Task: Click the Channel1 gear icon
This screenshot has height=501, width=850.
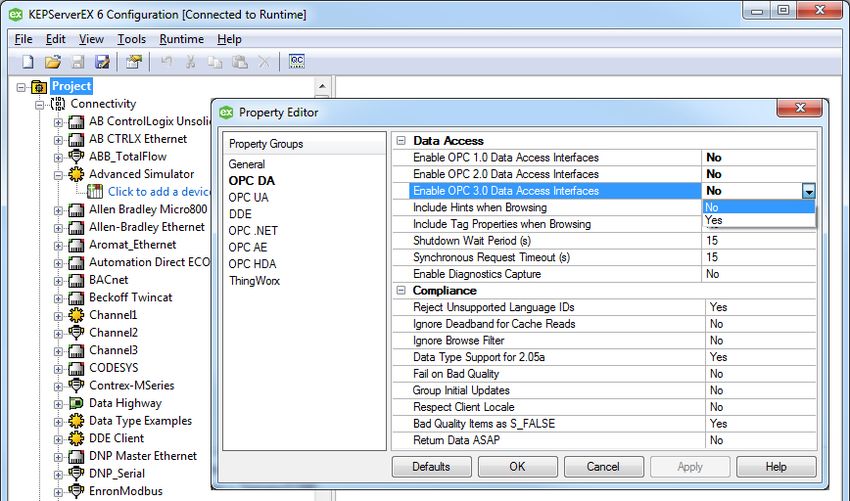Action: click(x=76, y=315)
